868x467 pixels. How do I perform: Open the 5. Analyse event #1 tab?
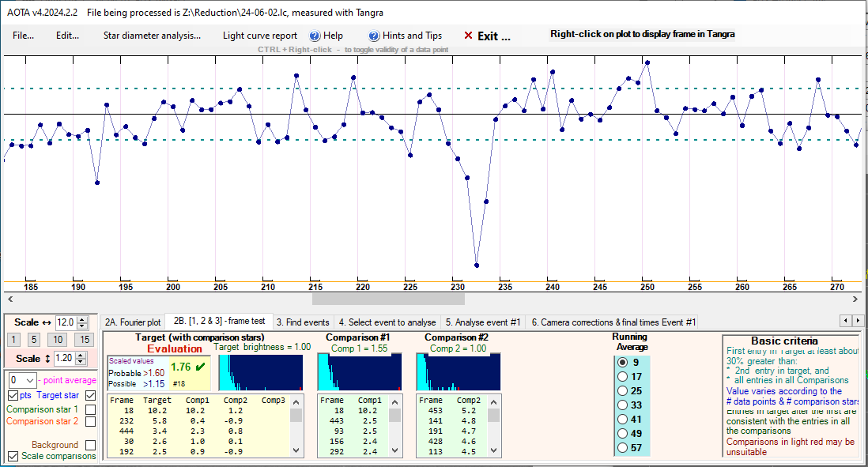483,322
